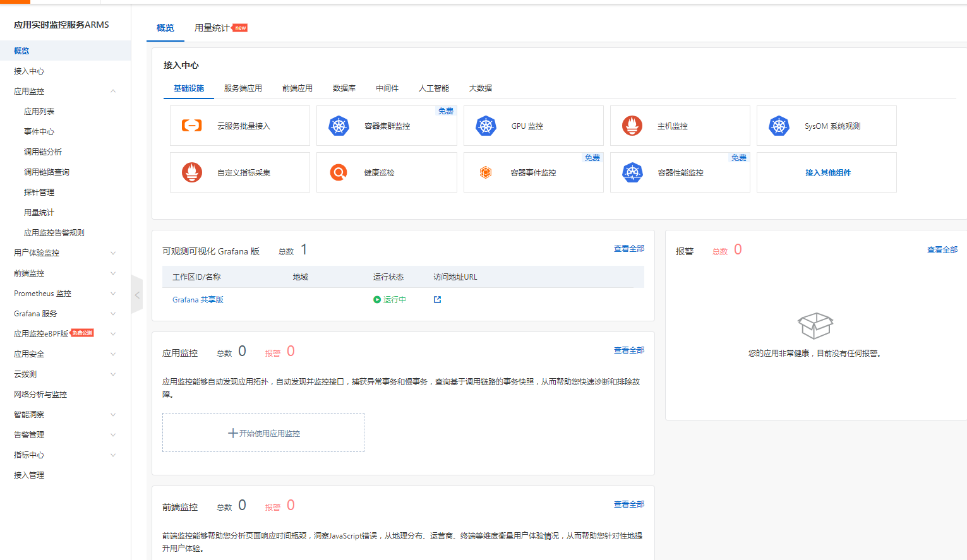Click 查看全部 in Grafana panel
The height and width of the screenshot is (560, 967).
[629, 249]
